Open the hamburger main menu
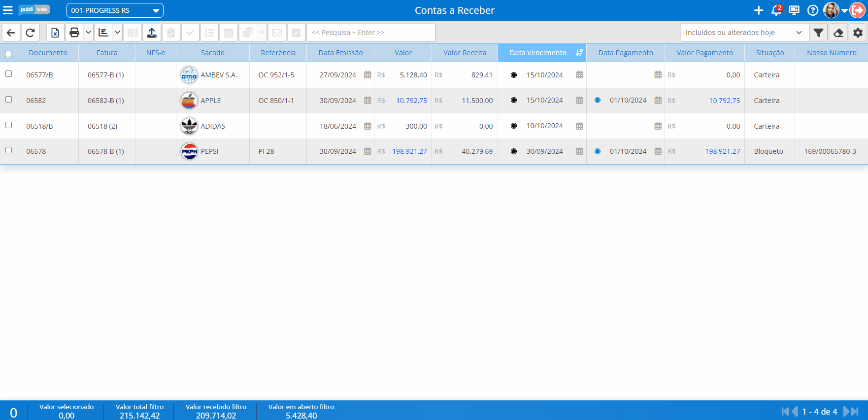 [8, 10]
